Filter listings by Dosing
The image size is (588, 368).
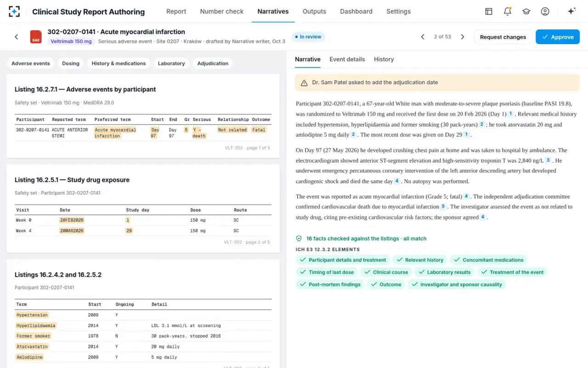71,63
